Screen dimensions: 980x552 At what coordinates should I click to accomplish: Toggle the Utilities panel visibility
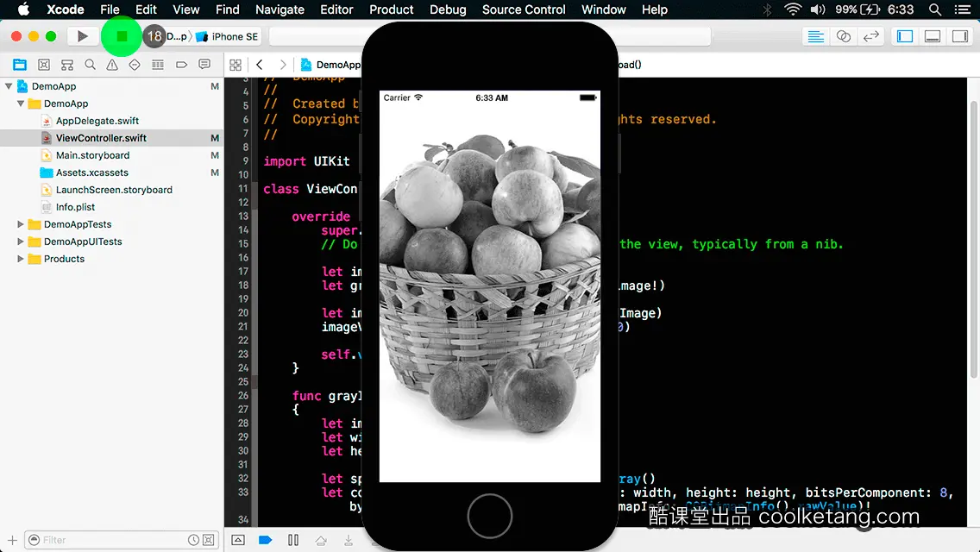960,36
